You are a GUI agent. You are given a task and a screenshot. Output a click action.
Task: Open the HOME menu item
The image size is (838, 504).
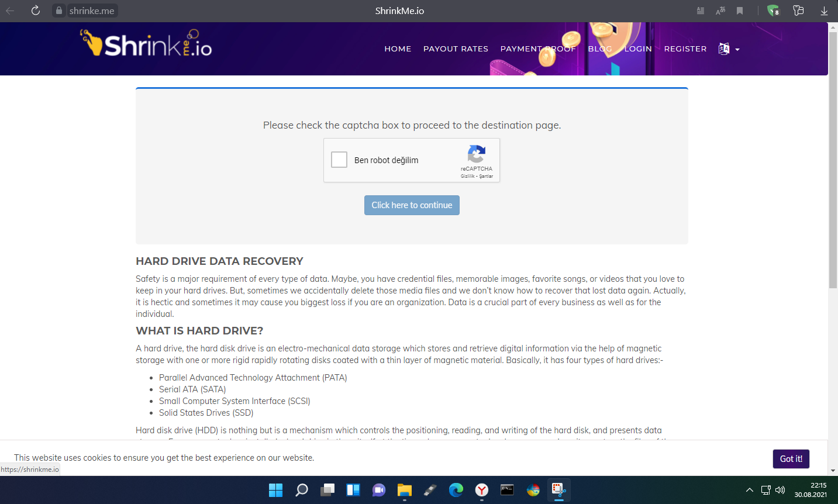click(x=398, y=49)
